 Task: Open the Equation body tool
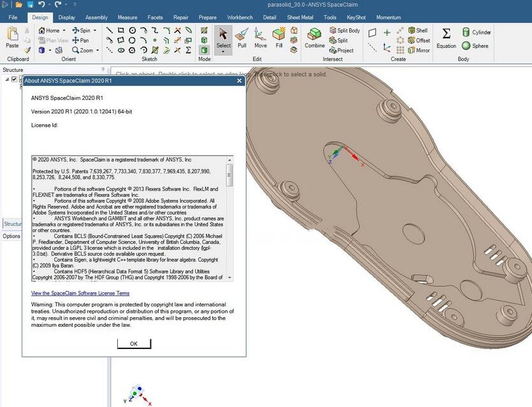tap(446, 38)
